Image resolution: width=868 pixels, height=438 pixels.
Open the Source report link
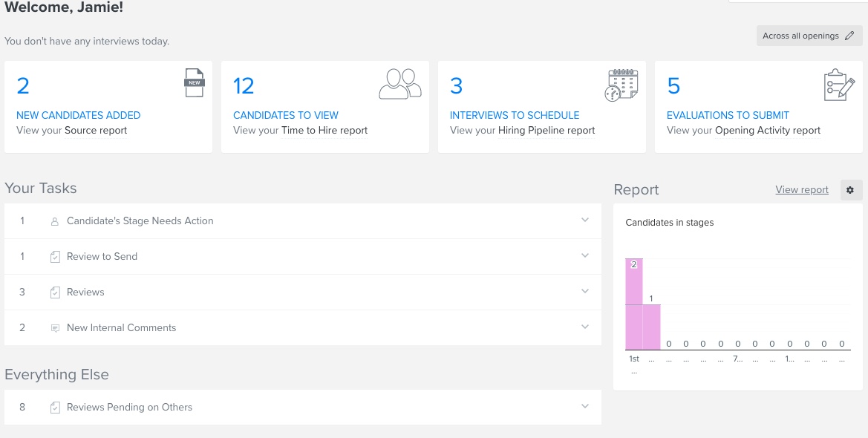[x=96, y=131]
